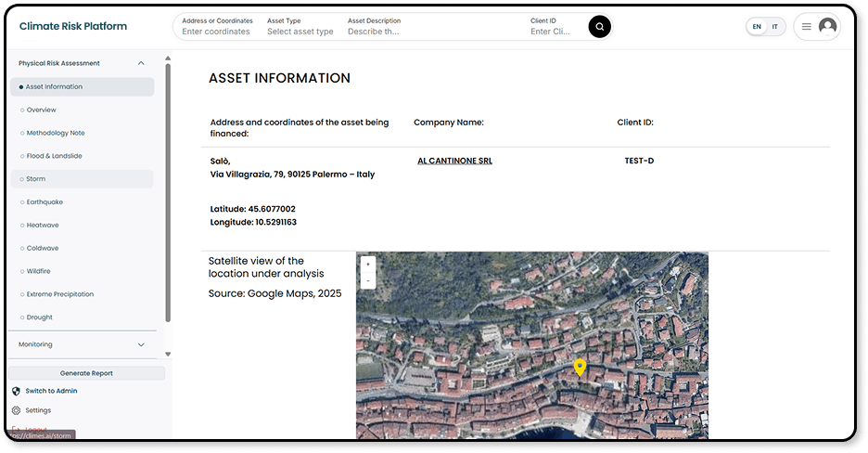
Task: Click the AL CANTINONE SRL company link
Action: click(454, 161)
